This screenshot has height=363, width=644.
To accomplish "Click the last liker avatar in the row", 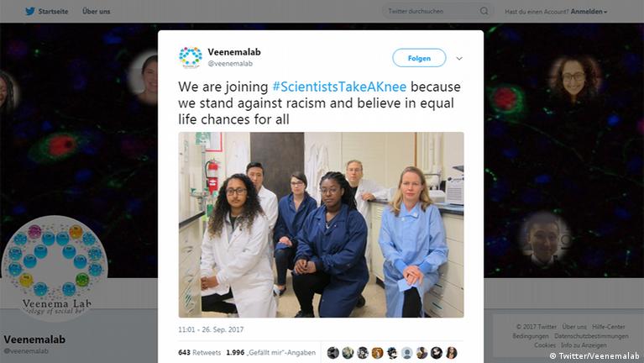I will point(451,353).
